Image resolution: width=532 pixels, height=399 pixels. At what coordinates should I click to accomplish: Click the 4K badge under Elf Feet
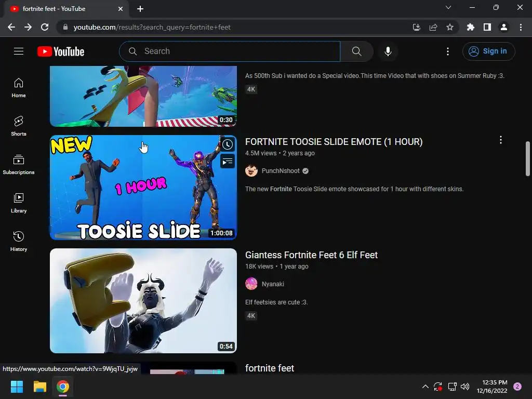[251, 316]
